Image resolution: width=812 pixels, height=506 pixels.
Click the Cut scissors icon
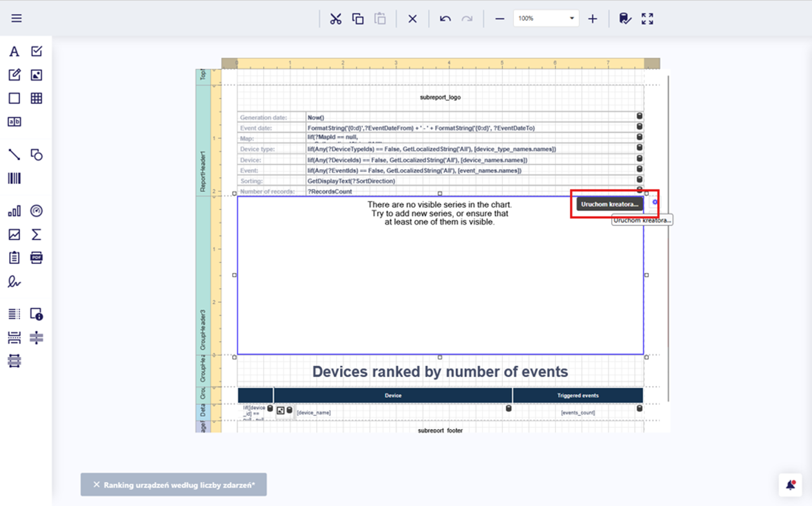coord(335,19)
